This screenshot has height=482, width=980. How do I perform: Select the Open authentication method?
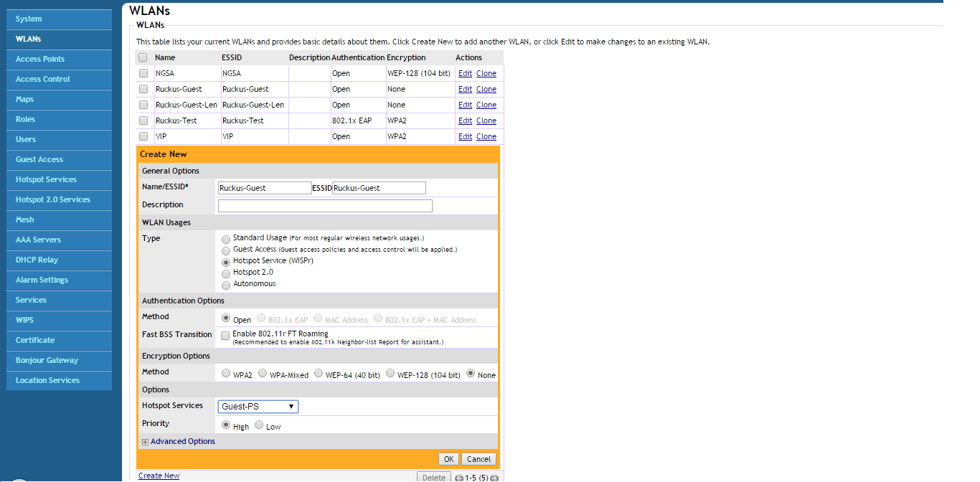pos(227,318)
